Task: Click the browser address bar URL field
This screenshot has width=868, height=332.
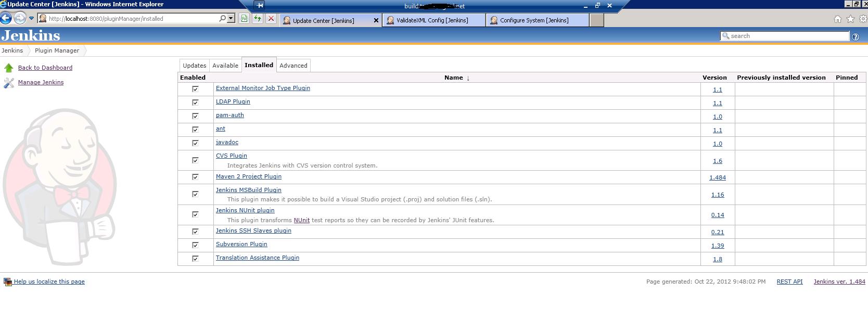Action: point(133,19)
